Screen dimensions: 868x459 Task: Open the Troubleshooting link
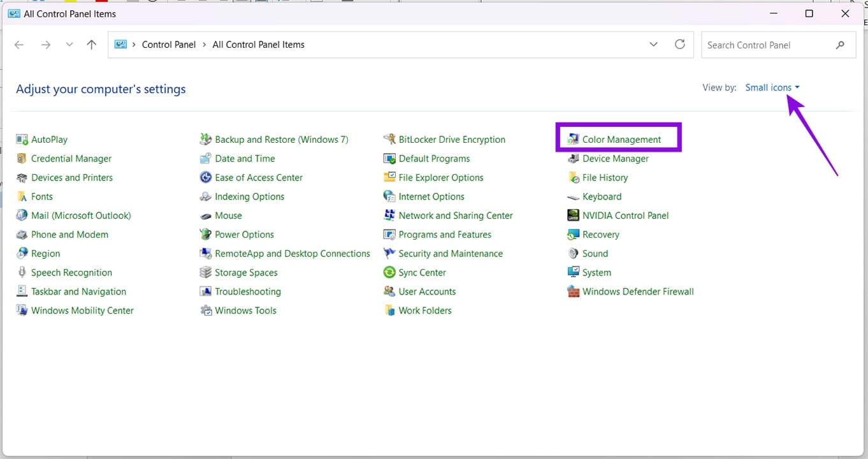[x=248, y=291]
